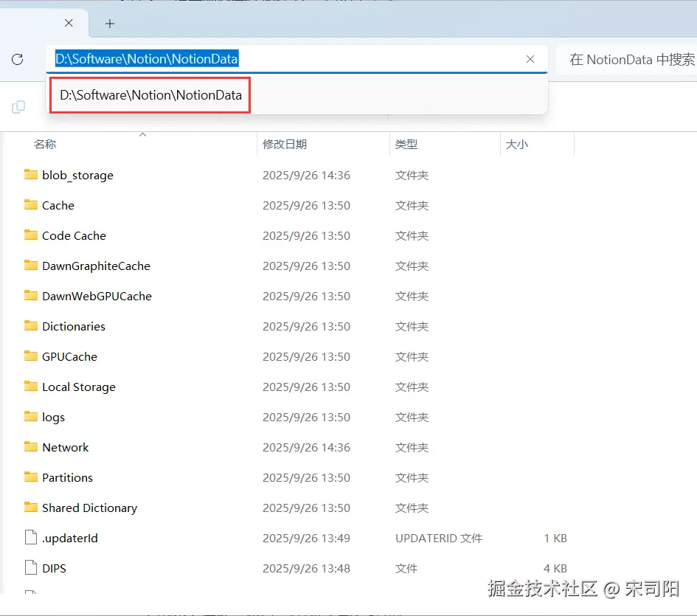The width and height of the screenshot is (697, 616).
Task: Sort by the 大小 column header
Action: 516,144
